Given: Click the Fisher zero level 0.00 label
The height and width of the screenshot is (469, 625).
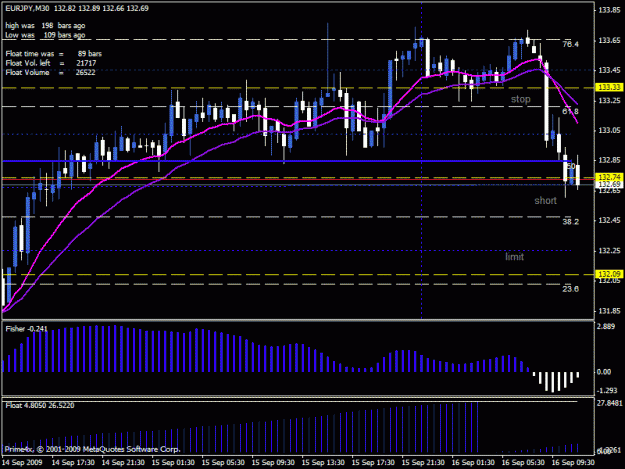Looking at the screenshot, I should tap(604, 372).
